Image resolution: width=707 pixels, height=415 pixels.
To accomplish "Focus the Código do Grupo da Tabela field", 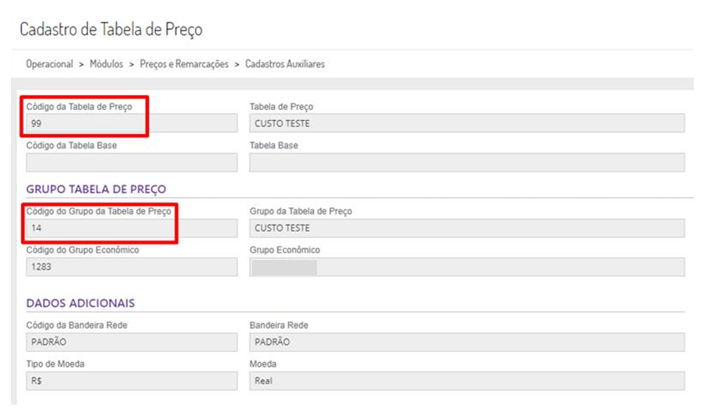I will coord(131,228).
